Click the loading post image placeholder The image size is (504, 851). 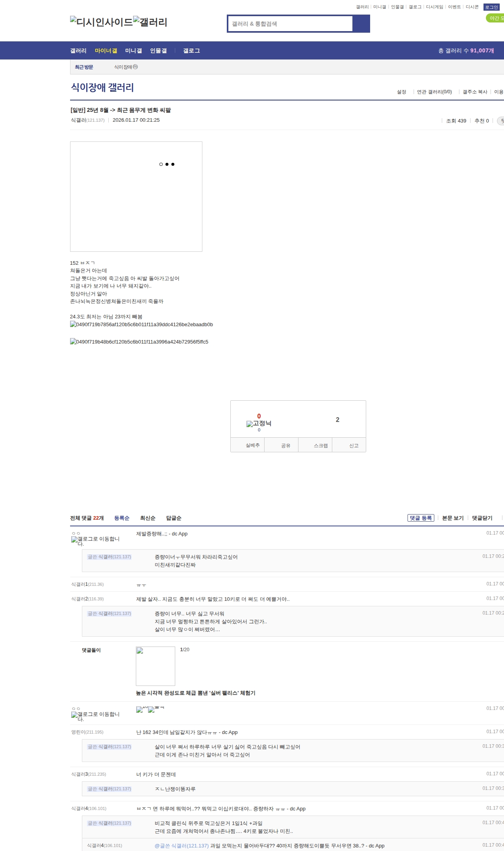[x=136, y=197]
